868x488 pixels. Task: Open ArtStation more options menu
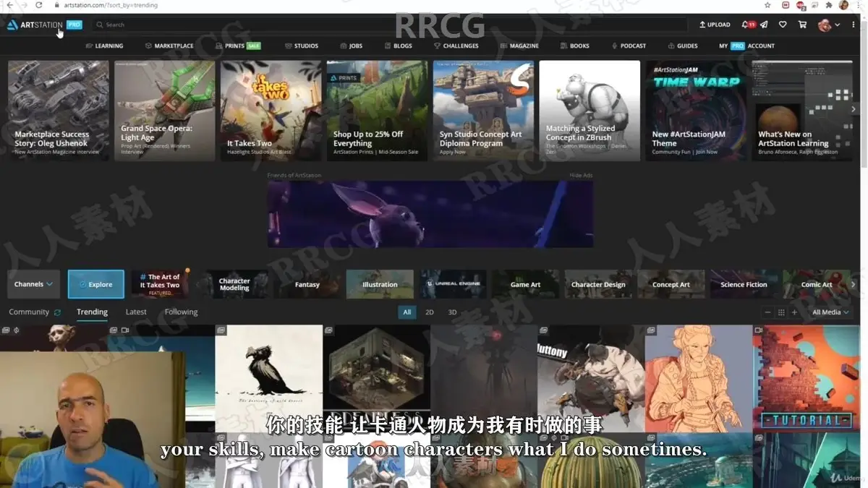pyautogui.click(x=852, y=25)
